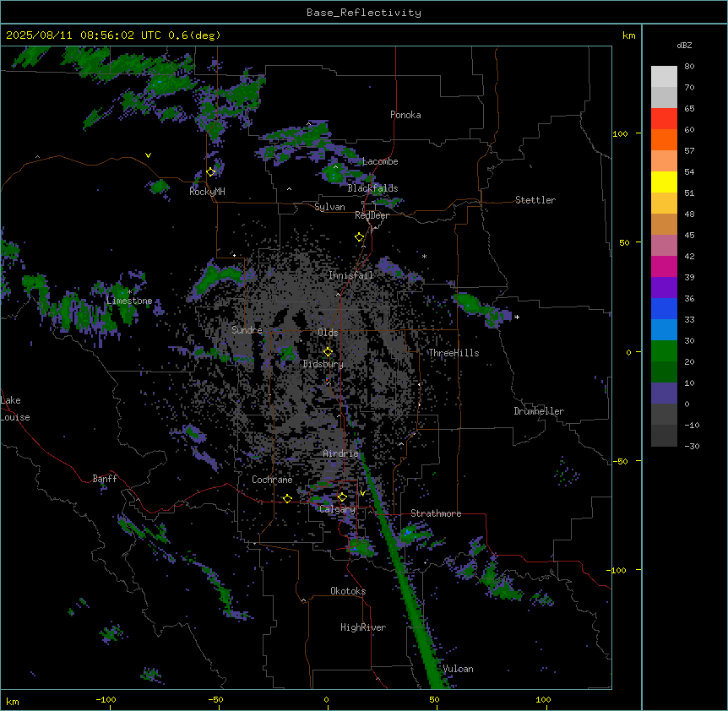The width and height of the screenshot is (728, 711).
Task: Select the purple legend swatch between 39 and 36
Action: coord(664,288)
